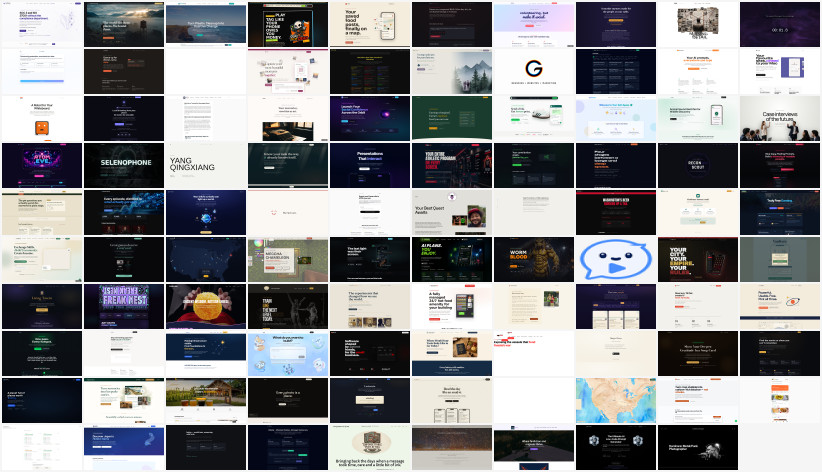Screen dimensions: 822x472
Task: Select the scattered photos pink thumbnail
Action: coord(288,71)
